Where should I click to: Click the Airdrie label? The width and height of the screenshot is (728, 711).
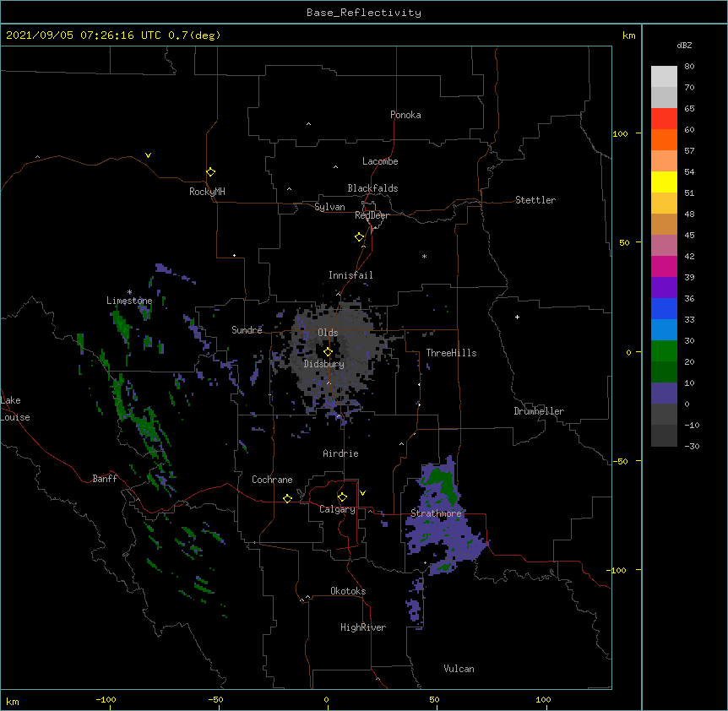pos(341,453)
